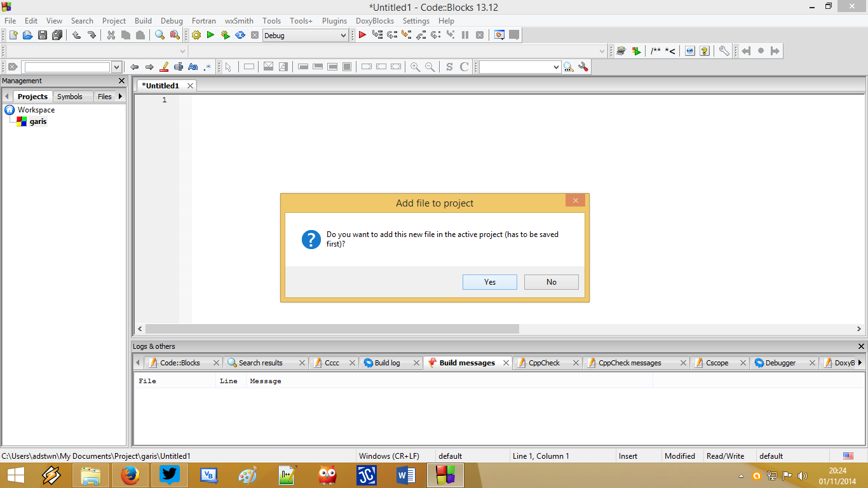Click the Windows Start button

16,475
